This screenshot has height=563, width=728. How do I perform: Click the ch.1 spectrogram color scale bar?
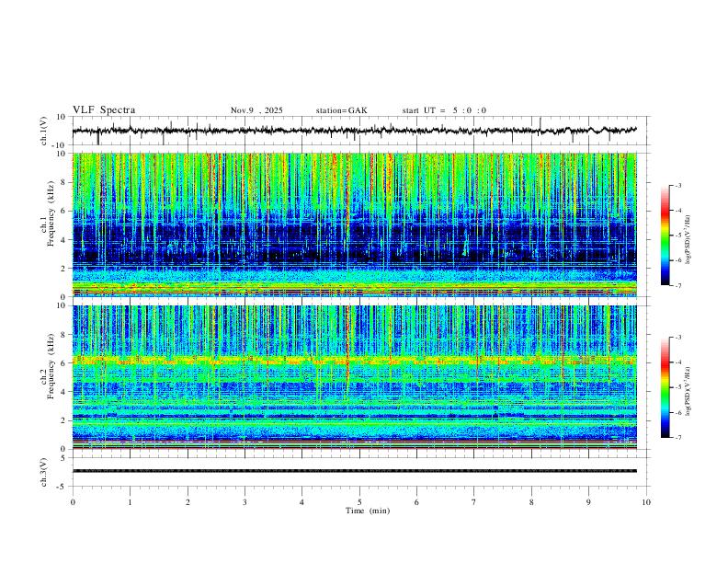[665, 236]
